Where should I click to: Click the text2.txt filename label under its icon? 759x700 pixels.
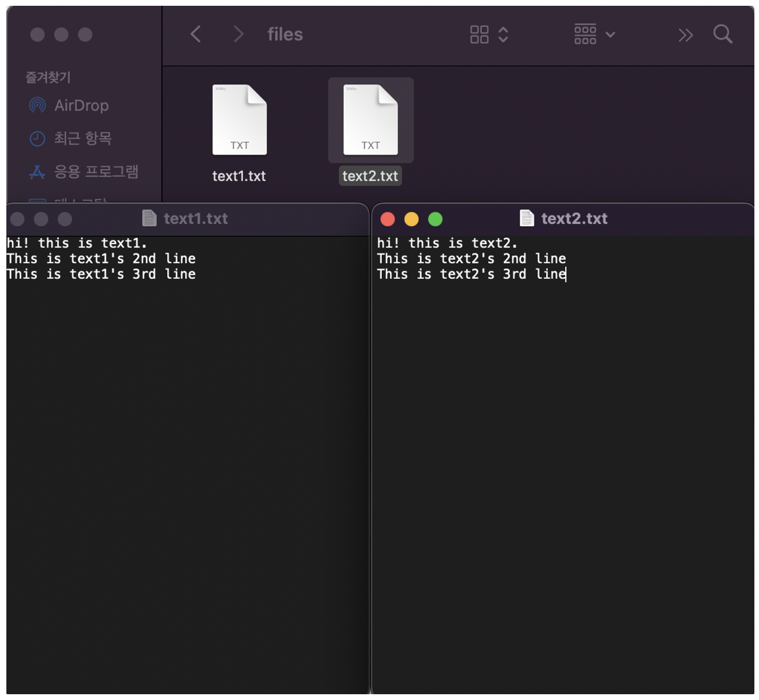370,175
